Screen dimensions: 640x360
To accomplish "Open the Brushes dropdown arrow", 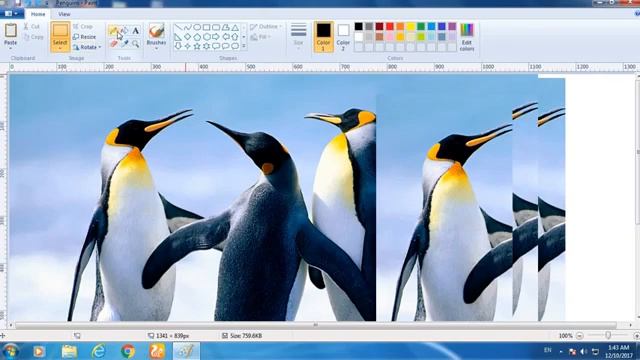I will [x=156, y=48].
